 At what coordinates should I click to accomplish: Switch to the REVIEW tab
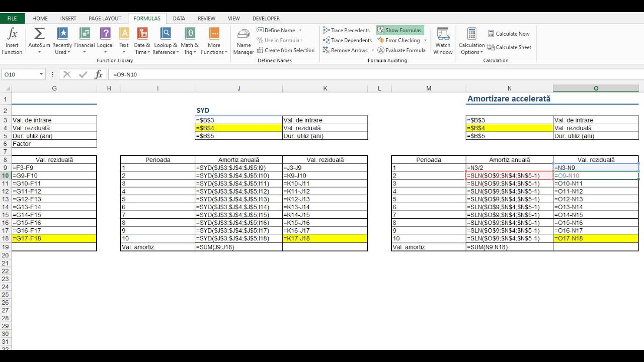pos(206,18)
